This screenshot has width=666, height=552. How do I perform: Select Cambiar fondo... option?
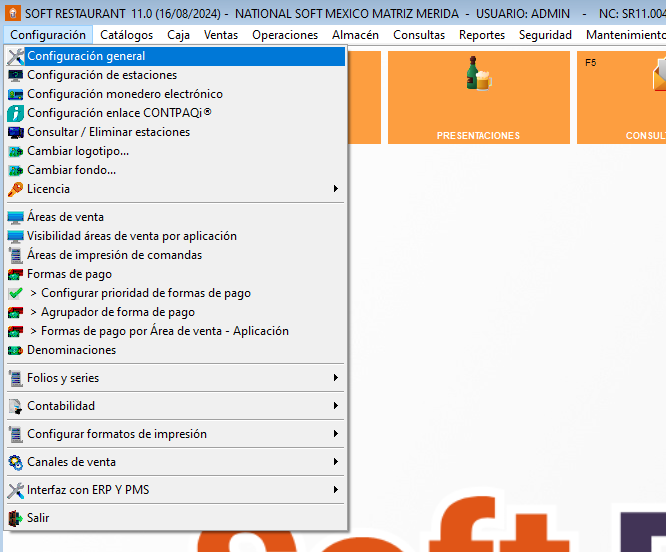click(176, 171)
